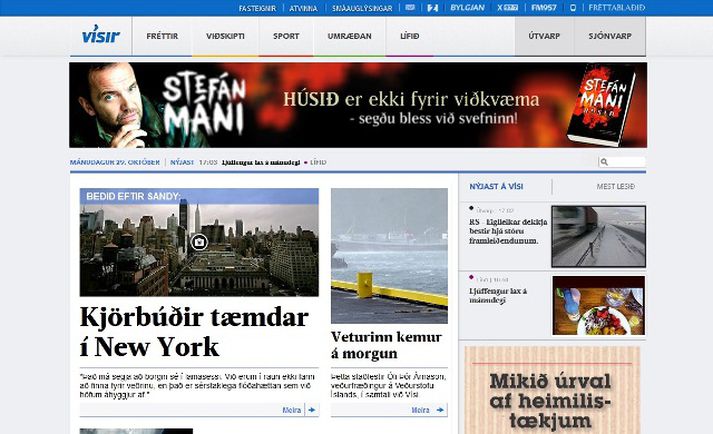Open the Viðskipti section
Screen dimensions: 713x434
(225, 36)
